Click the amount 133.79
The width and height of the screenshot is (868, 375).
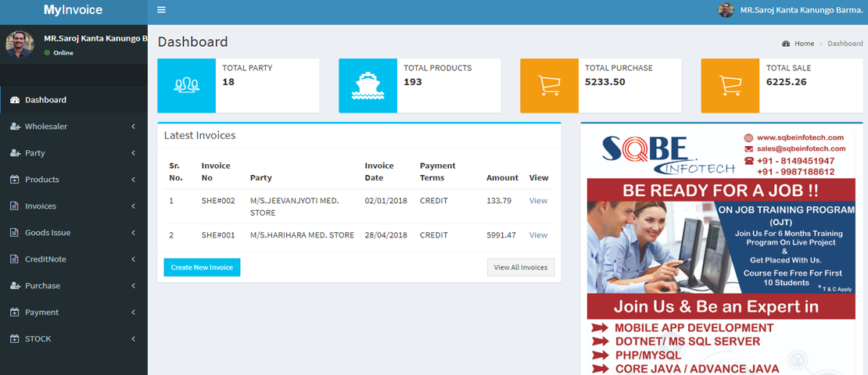pyautogui.click(x=499, y=201)
